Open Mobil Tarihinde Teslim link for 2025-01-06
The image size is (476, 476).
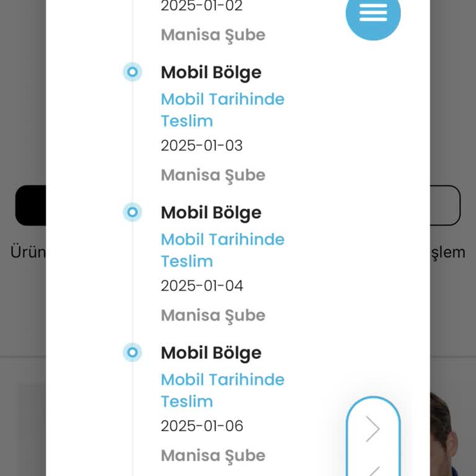[x=222, y=390]
